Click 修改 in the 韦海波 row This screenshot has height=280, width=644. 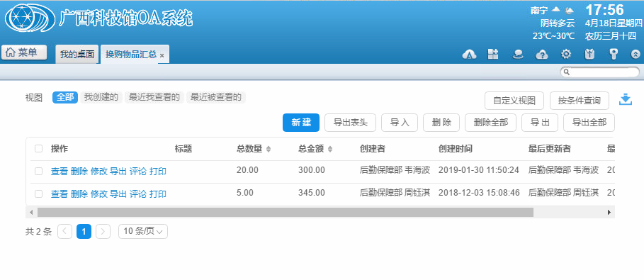click(x=98, y=172)
